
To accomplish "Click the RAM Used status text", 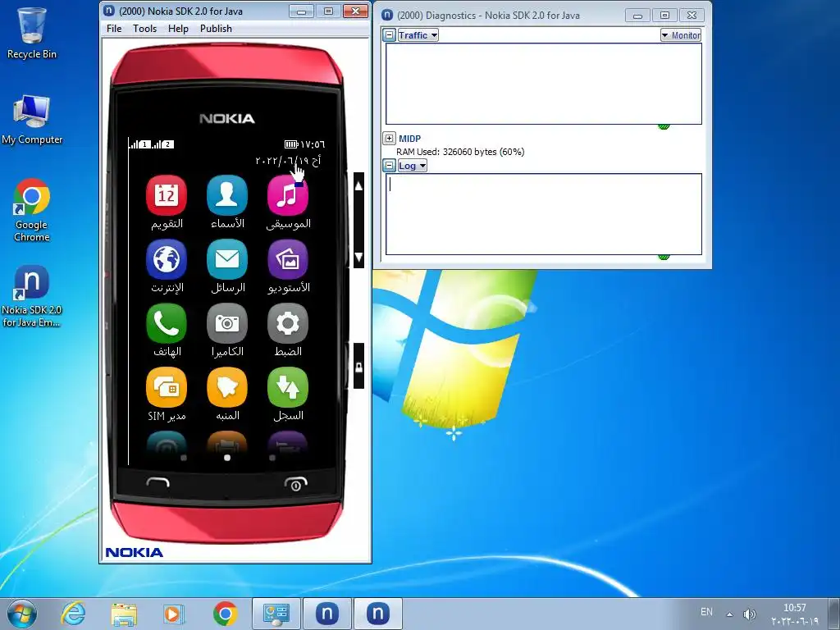I will (460, 152).
